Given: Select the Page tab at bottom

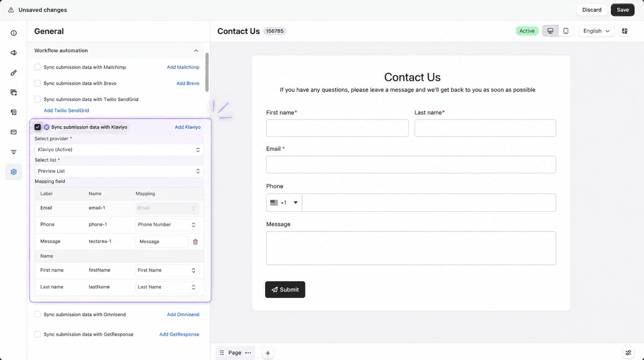Looking at the screenshot, I should pyautogui.click(x=235, y=353).
